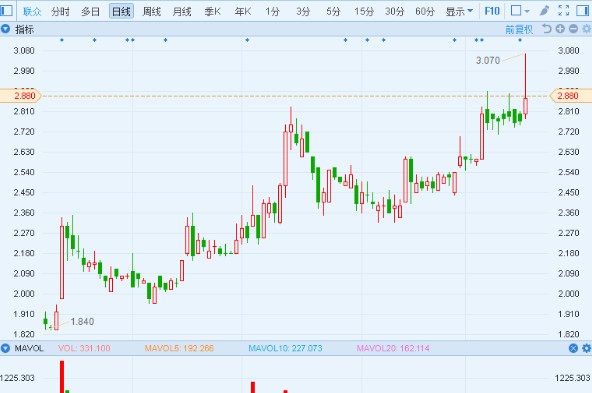Close the MAVOL volume panel
592x393 pixels.
click(573, 348)
